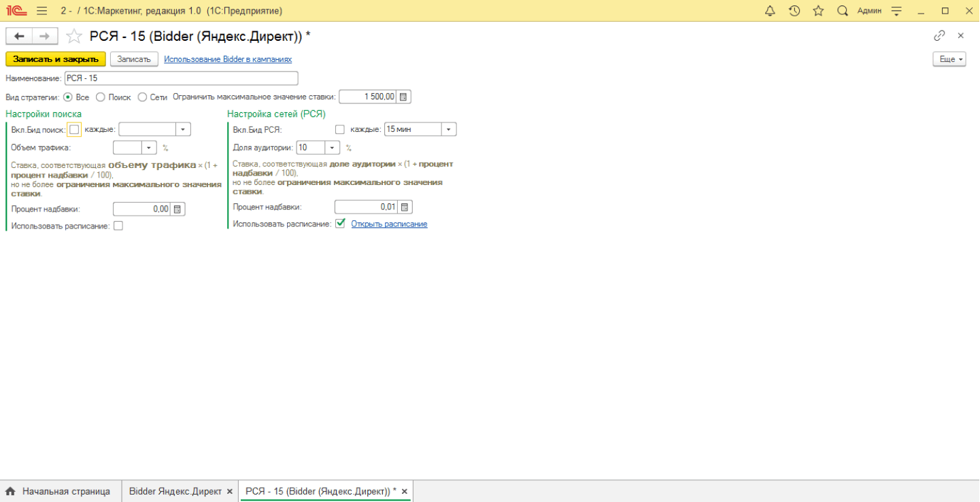Click the notifications bell icon

coord(770,11)
